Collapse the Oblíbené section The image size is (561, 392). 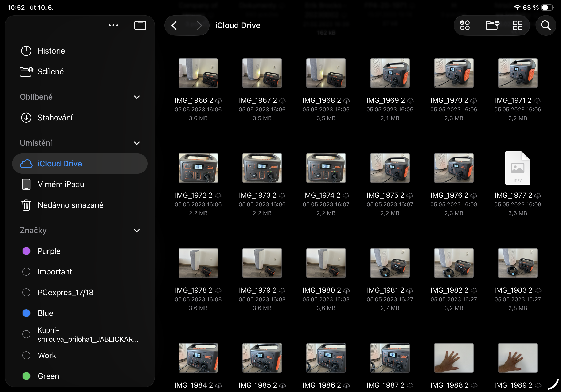137,97
